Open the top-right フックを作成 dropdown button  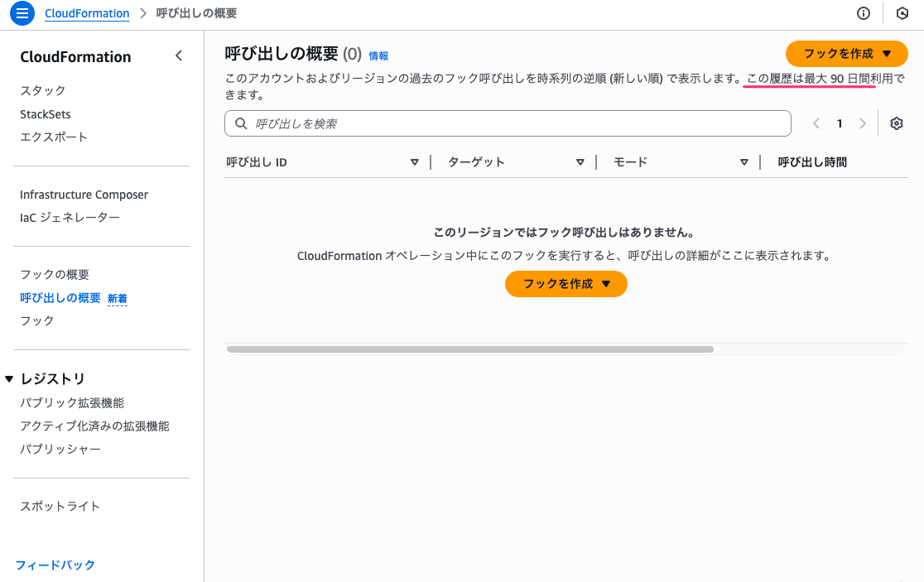pos(847,54)
